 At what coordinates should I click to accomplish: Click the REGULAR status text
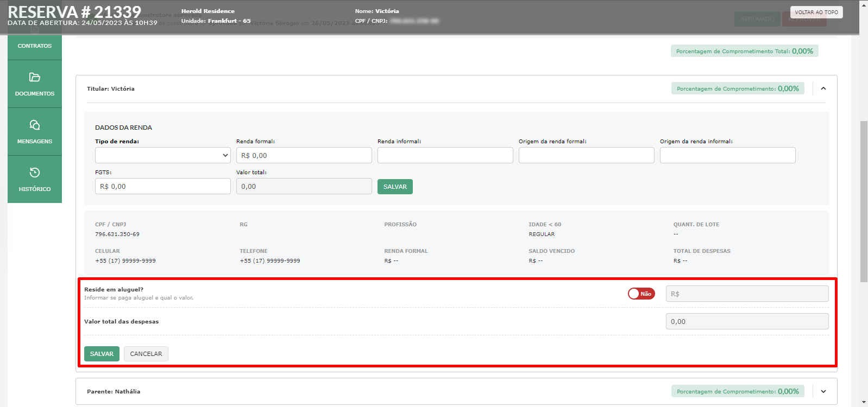pos(542,234)
